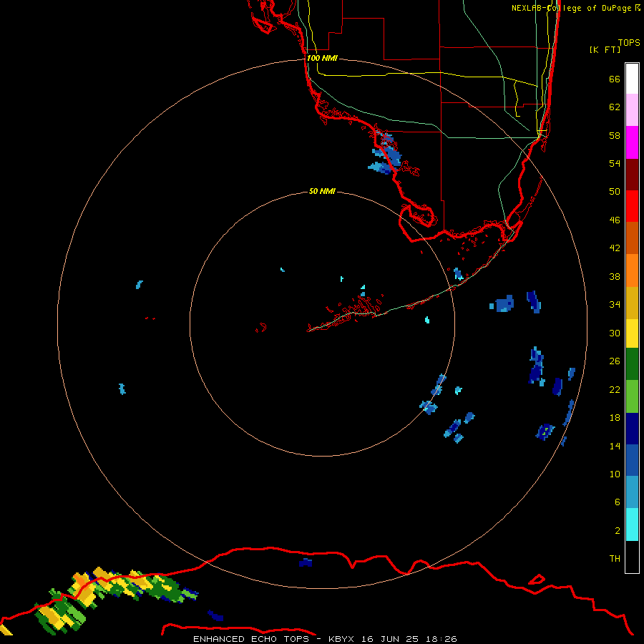
Task: Click the white swatch atop the tops legend
Action: (x=632, y=79)
